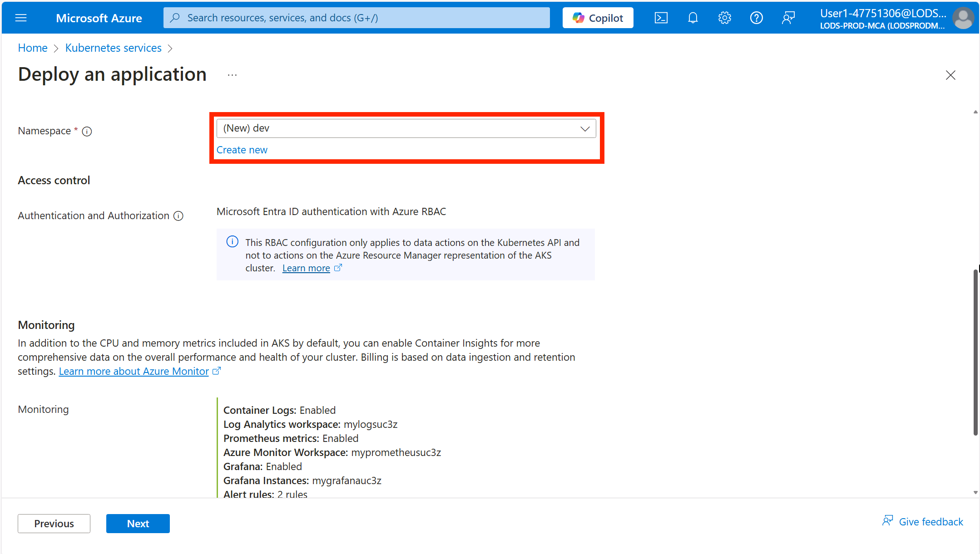Click the user account name text
Screen dimensions: 980x554
pyautogui.click(x=883, y=14)
